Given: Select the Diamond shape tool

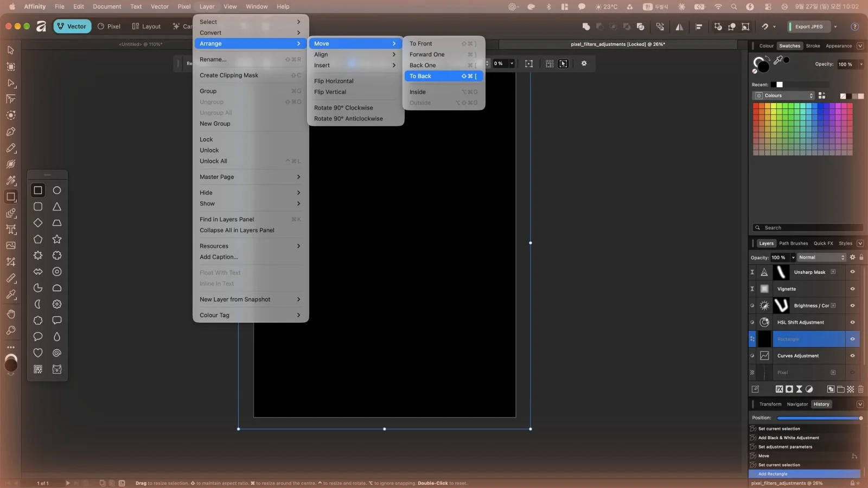Looking at the screenshot, I should pos(38,223).
